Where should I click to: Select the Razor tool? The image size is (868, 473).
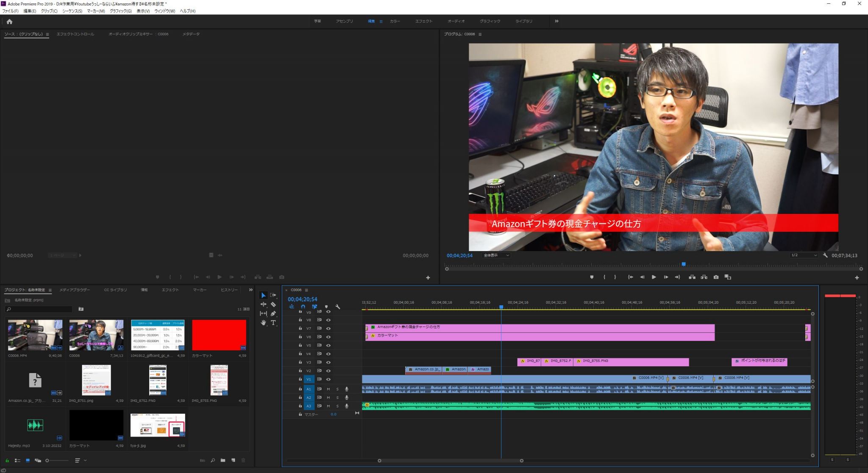tap(273, 304)
